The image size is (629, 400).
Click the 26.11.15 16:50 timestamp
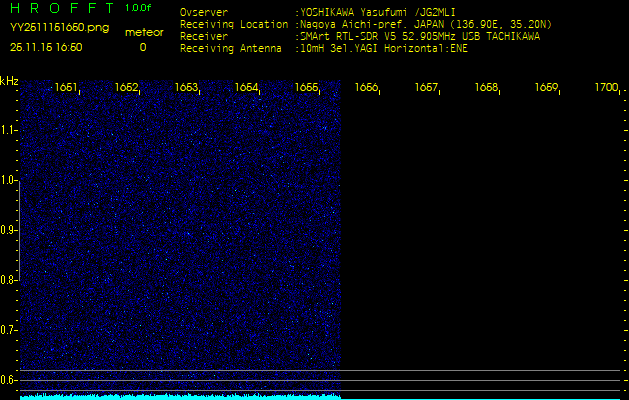click(x=46, y=46)
